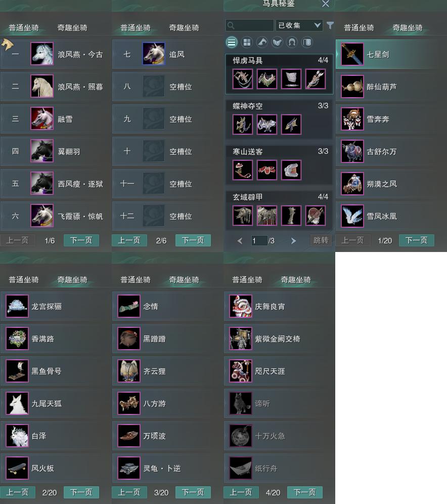
Task: Click the 七星剑 mount icon
Action: [x=352, y=54]
